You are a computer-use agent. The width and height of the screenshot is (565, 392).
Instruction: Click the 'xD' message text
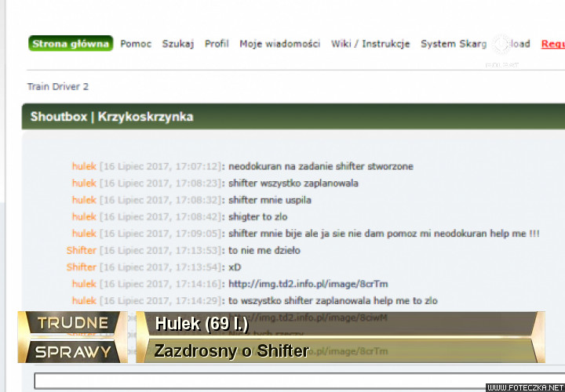pos(235,267)
